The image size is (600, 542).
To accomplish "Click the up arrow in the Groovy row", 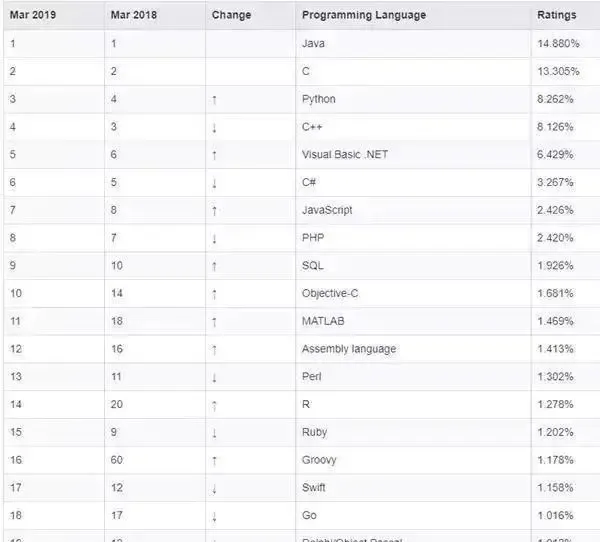I will pyautogui.click(x=214, y=461).
